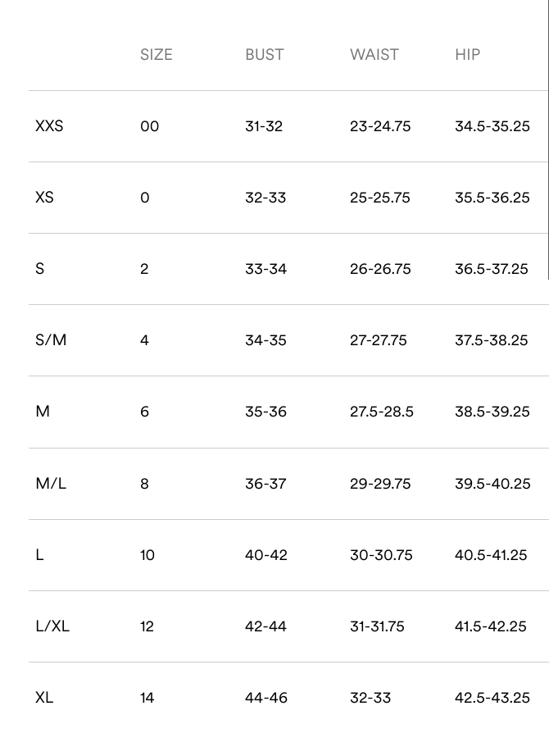549x756 pixels.
Task: Click numeric size 8 cell
Action: tap(144, 484)
